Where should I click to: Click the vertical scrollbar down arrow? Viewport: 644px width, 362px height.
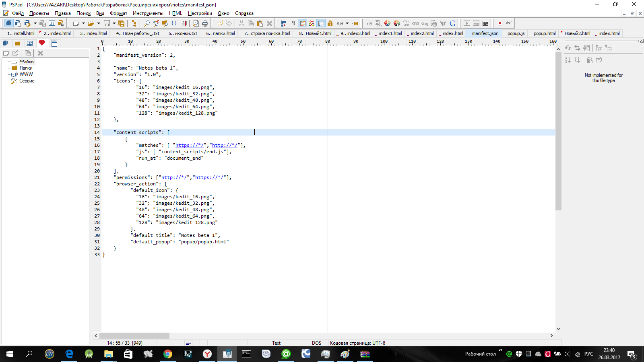click(x=558, y=329)
